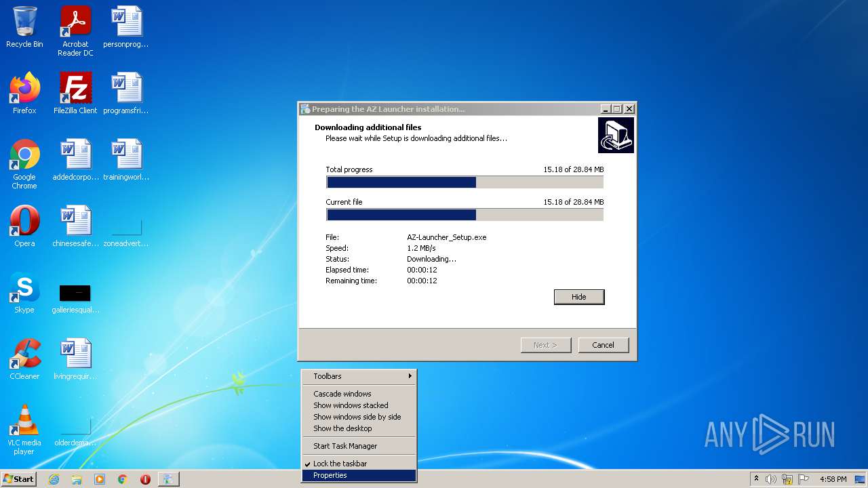Open the Recycle Bin desktop icon
Viewport: 868px width, 488px height.
(x=24, y=27)
